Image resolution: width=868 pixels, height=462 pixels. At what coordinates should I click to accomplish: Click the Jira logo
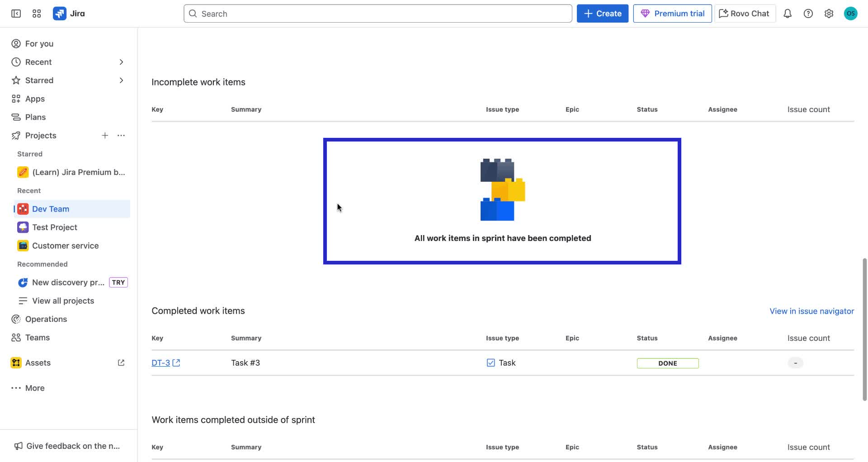(69, 14)
